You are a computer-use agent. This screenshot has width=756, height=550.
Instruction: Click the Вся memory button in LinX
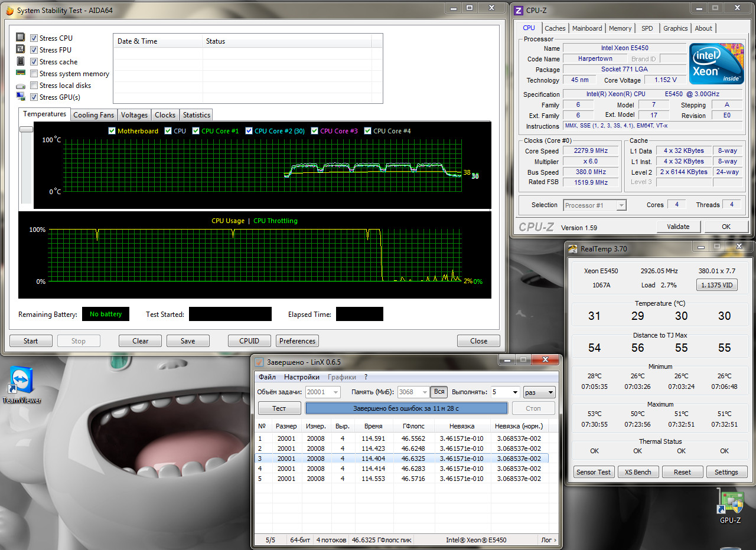click(x=439, y=392)
